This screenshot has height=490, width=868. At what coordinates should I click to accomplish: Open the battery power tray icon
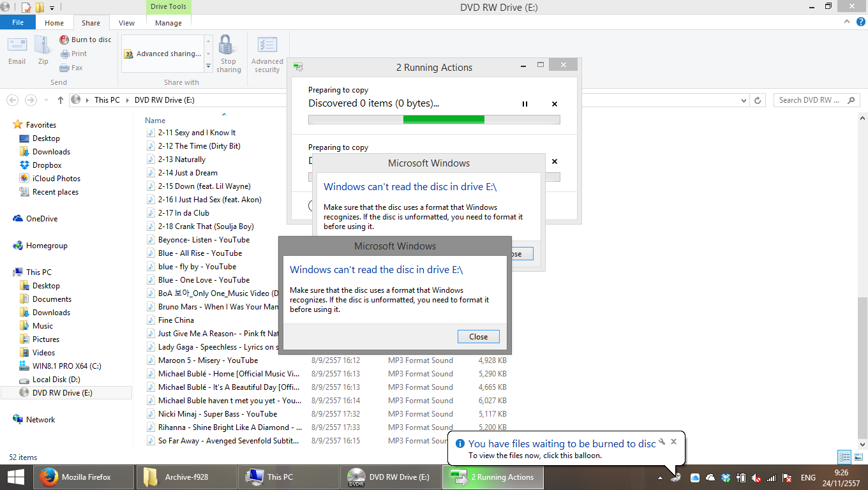point(741,477)
